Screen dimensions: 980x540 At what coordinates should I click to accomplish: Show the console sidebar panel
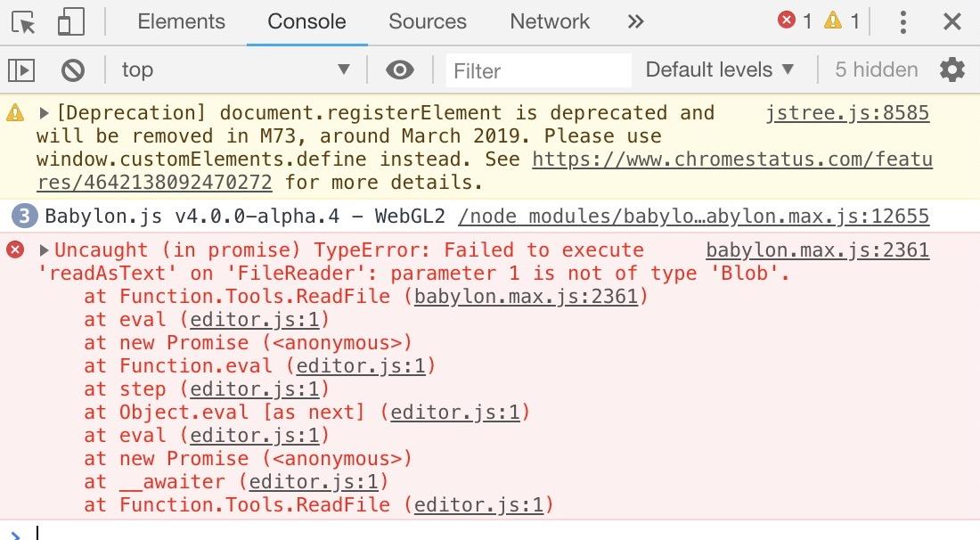pyautogui.click(x=21, y=70)
